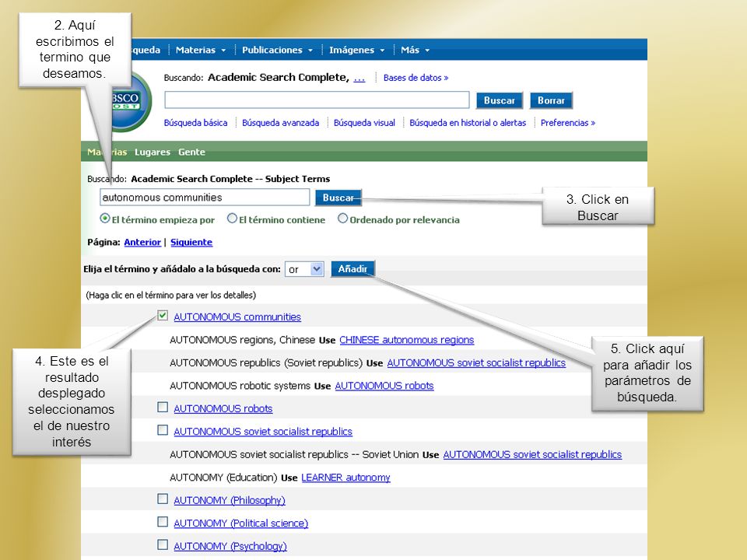Image resolution: width=747 pixels, height=560 pixels.
Task: Select El término empieza por radio button
Action: [105, 219]
